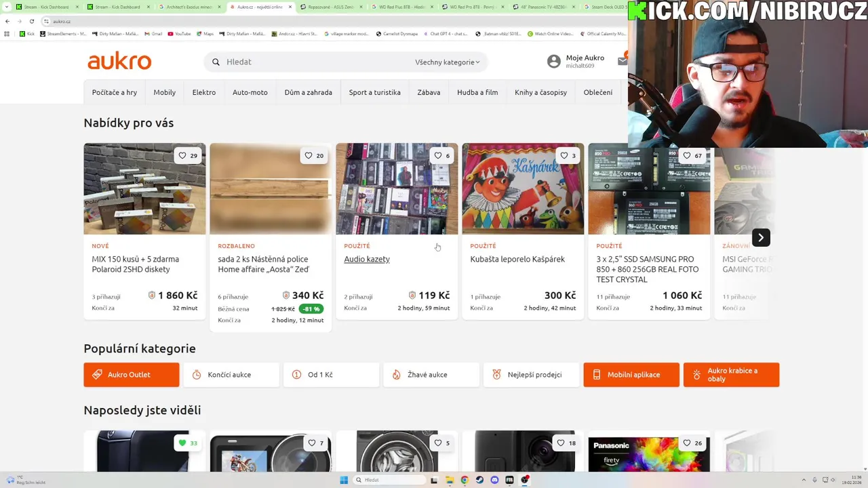Open the Gmail bookmark
This screenshot has width=868, height=488.
tap(153, 33)
